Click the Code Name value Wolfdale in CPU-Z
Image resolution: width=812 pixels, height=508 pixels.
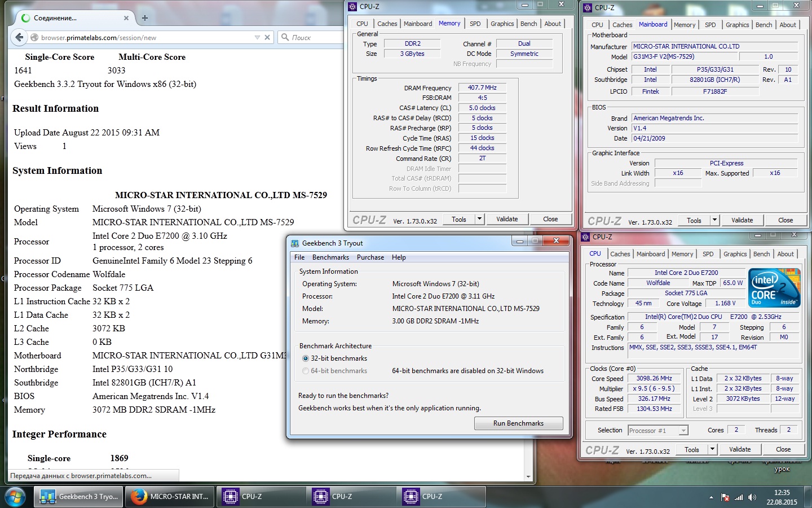coord(658,283)
